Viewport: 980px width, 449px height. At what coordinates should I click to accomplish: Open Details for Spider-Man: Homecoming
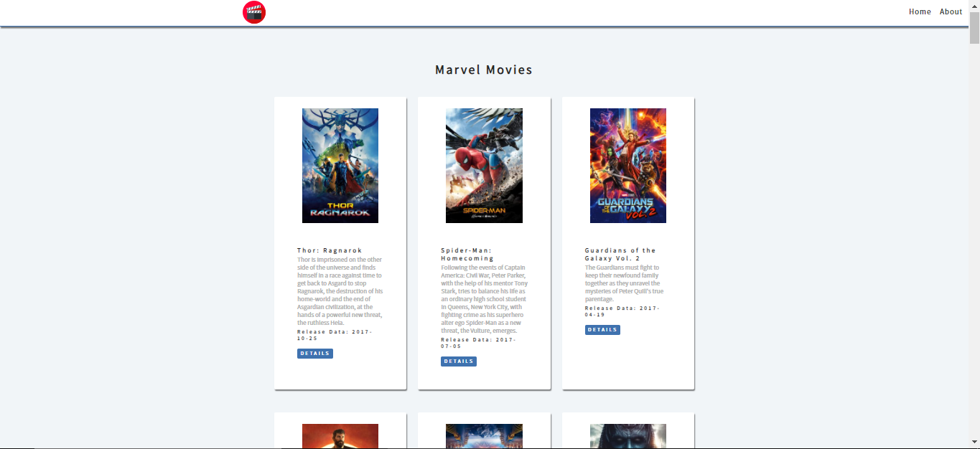click(x=459, y=361)
